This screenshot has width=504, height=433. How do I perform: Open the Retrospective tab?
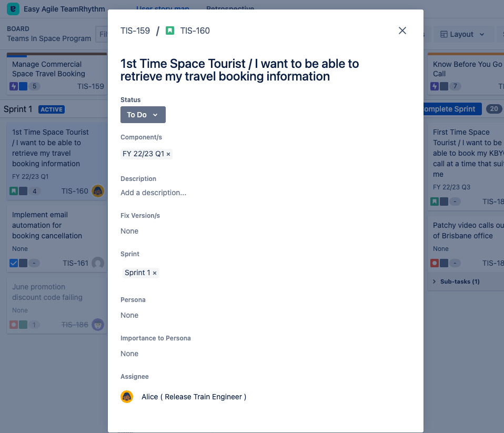230,8
